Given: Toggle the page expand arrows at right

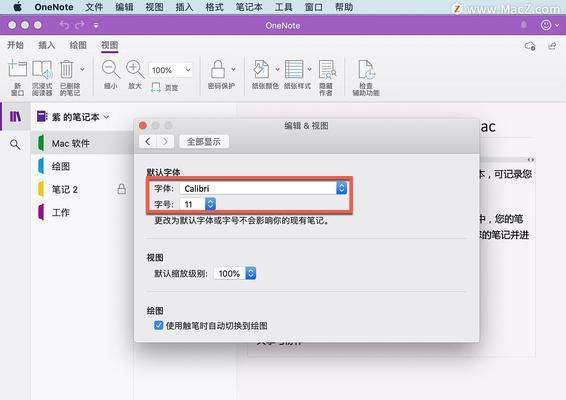Looking at the screenshot, I should pyautogui.click(x=530, y=160).
